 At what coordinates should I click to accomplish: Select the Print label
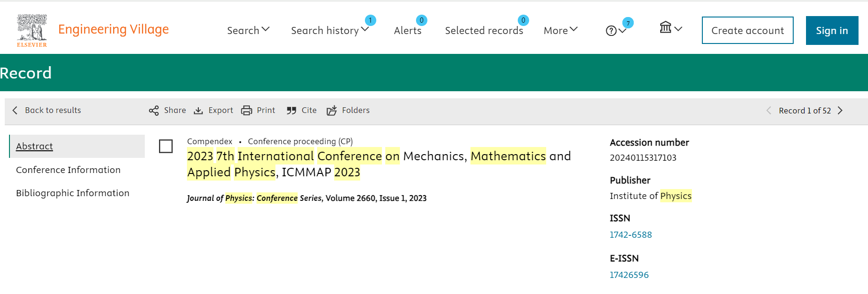click(x=266, y=110)
